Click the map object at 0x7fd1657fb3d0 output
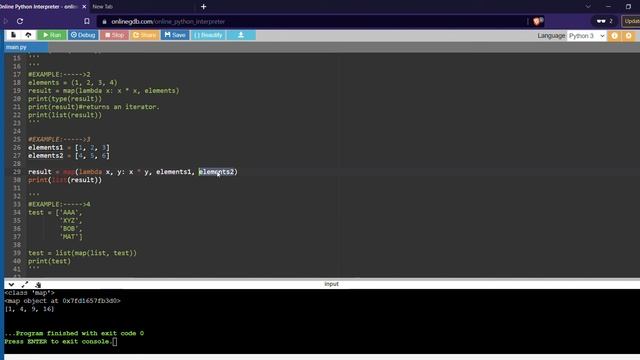The width and height of the screenshot is (640, 360). click(62, 301)
